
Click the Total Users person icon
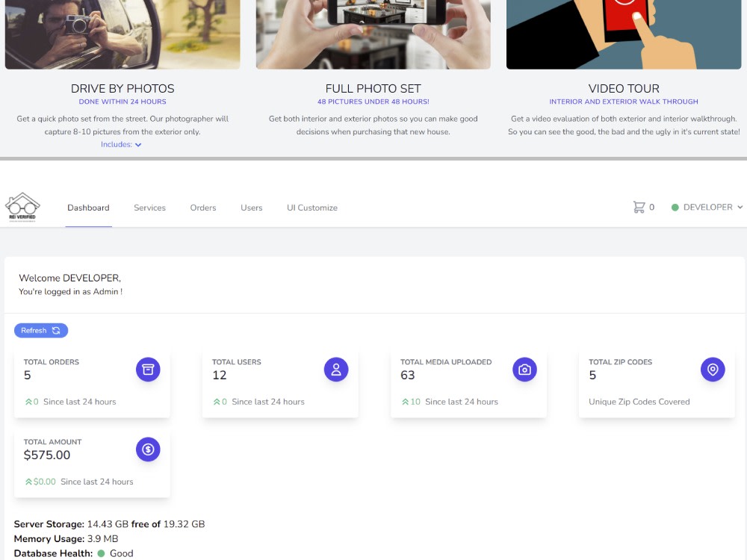[x=336, y=370]
